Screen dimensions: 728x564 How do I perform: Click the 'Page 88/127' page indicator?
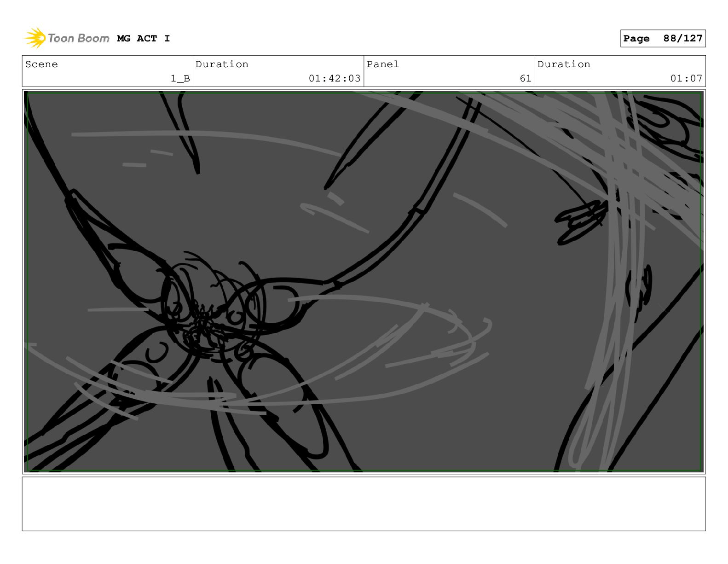[x=663, y=39]
